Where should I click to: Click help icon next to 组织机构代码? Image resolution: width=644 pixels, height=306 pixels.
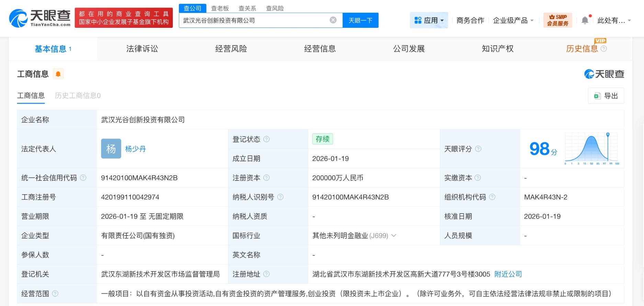tap(492, 197)
